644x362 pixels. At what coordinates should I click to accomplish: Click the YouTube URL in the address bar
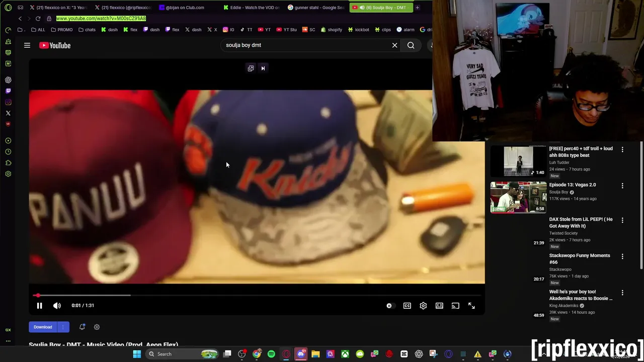[101, 19]
